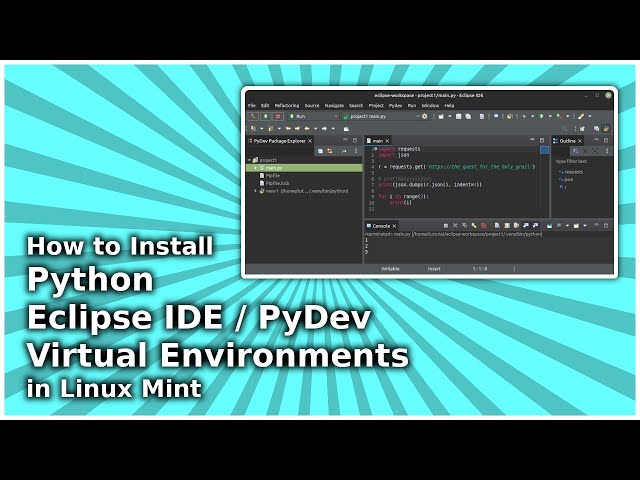Image resolution: width=640 pixels, height=480 pixels.
Task: Expand the venv1 interpreter node
Action: [x=256, y=191]
